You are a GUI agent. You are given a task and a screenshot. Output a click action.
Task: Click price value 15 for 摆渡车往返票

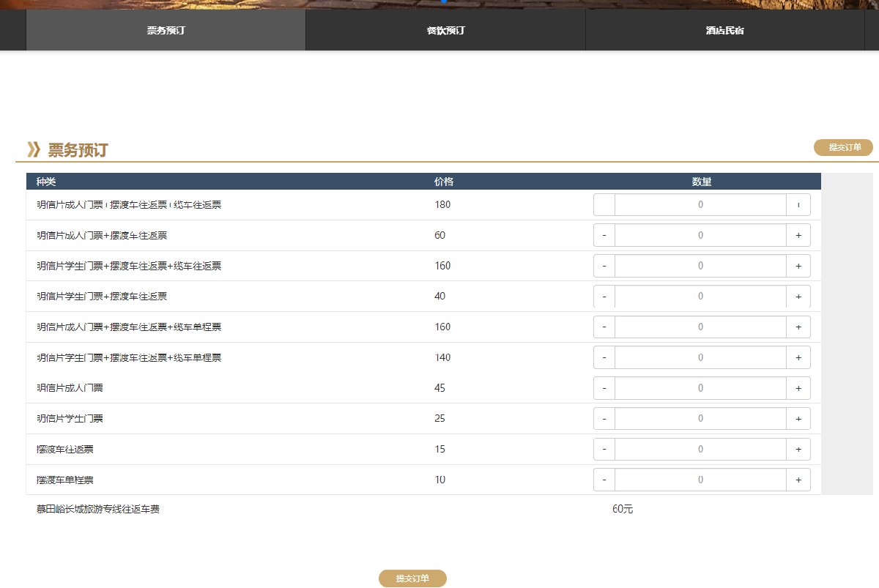(x=439, y=450)
